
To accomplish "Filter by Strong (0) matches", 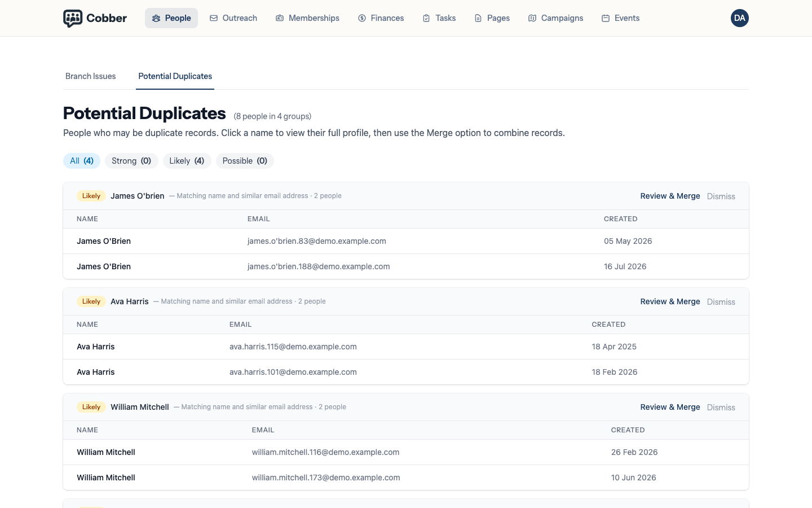I will (x=131, y=161).
